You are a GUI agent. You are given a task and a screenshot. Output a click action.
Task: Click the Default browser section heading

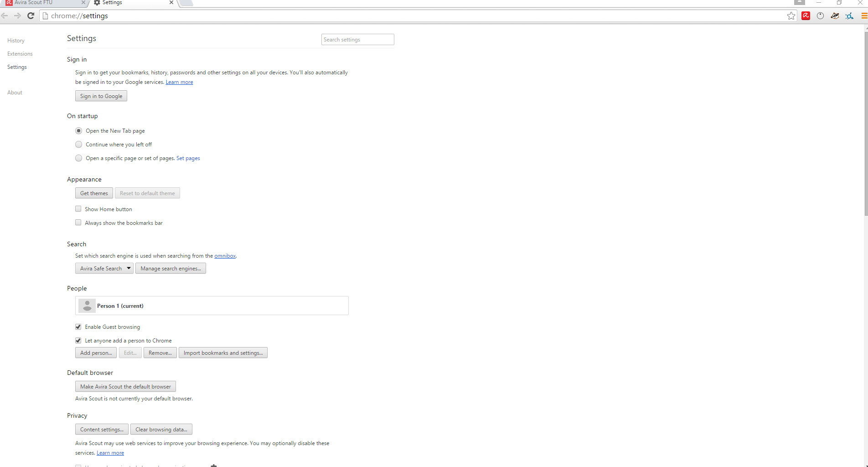click(x=90, y=373)
